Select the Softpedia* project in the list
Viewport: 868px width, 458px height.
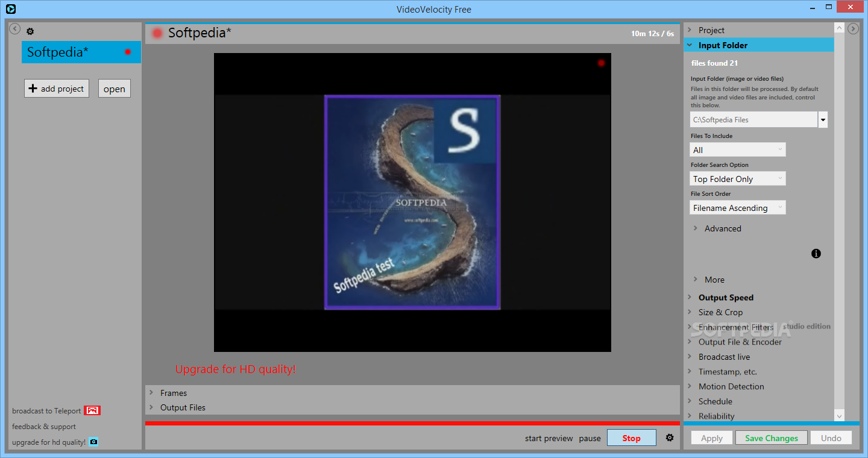(x=81, y=52)
